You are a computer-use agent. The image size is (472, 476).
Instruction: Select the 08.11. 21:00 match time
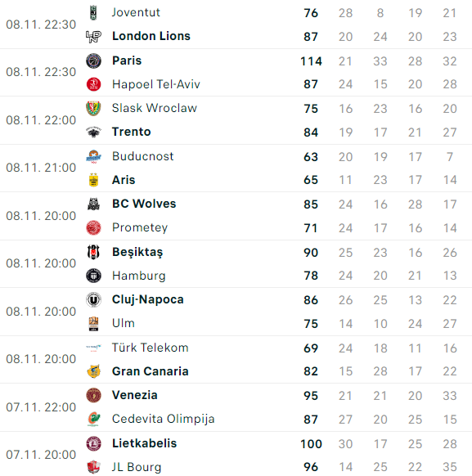[41, 168]
